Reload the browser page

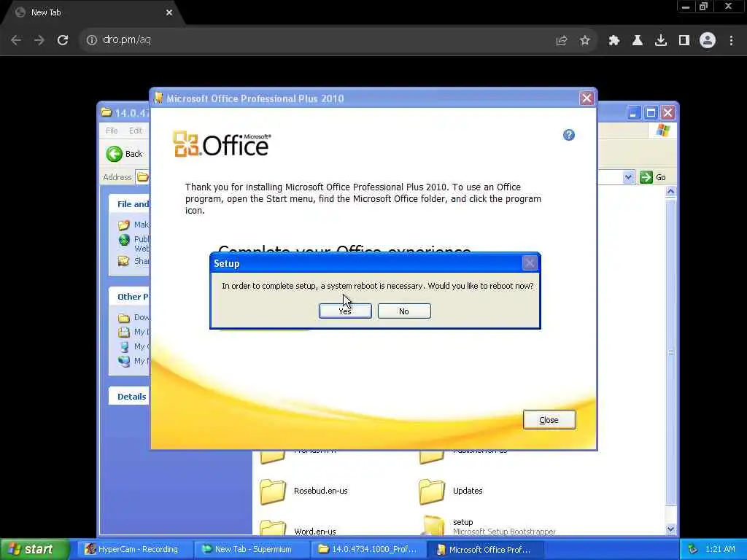click(x=63, y=40)
